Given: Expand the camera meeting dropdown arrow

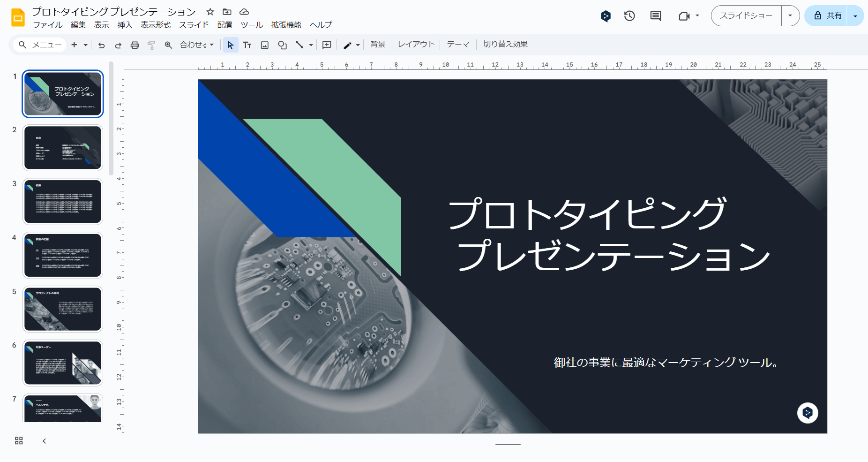Looking at the screenshot, I should tap(697, 16).
